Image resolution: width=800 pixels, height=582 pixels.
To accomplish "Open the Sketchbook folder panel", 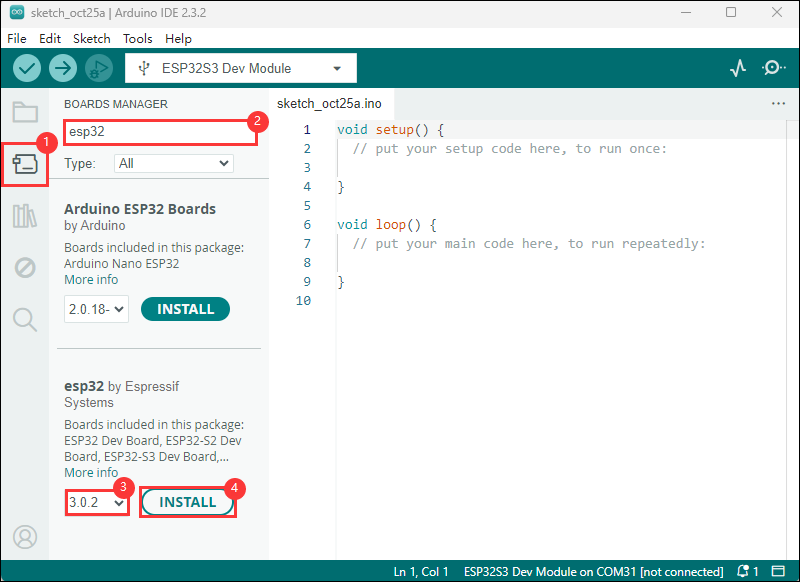I will pos(25,112).
